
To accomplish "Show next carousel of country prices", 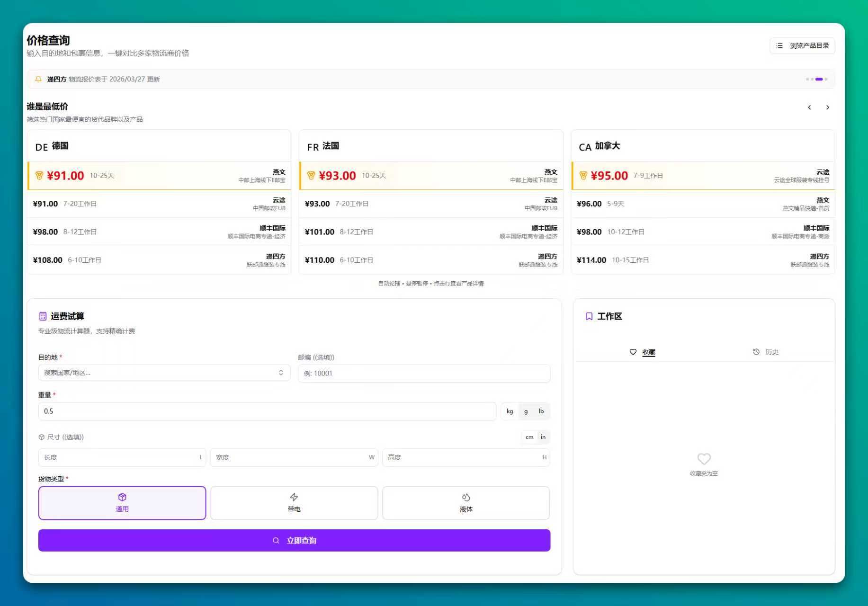I will tap(827, 107).
